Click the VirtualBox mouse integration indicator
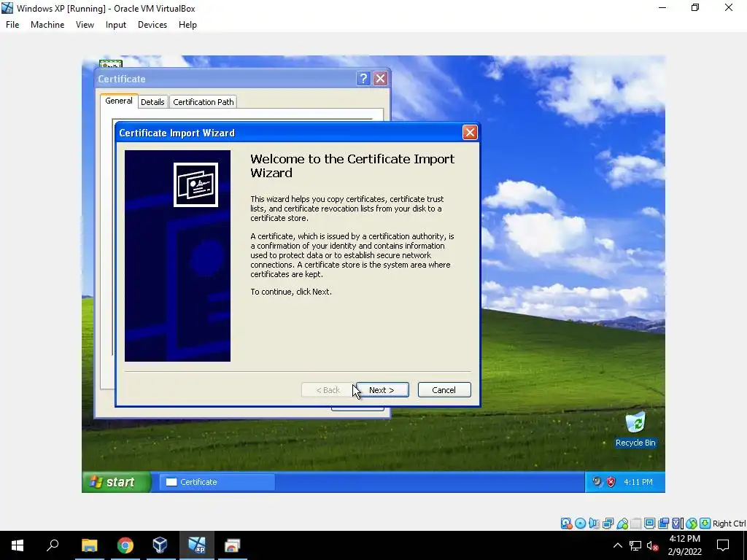Screen dimensions: 747x560 [692, 524]
